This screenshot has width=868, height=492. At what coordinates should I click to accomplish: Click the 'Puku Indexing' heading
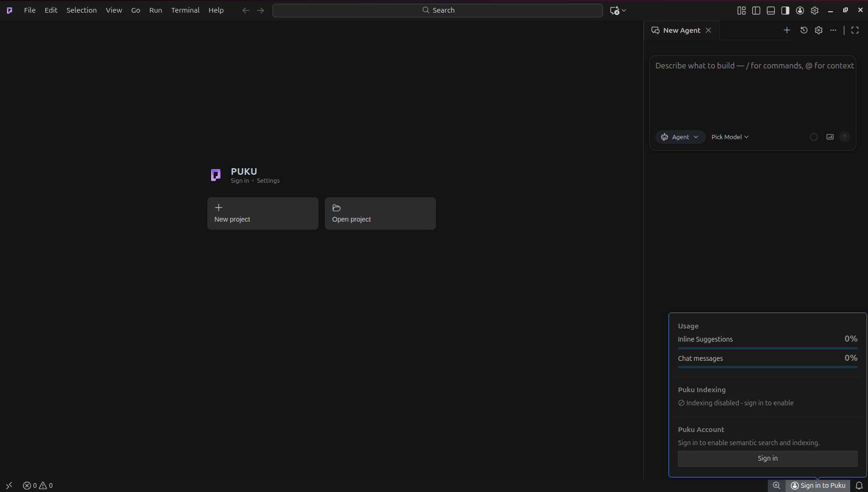click(702, 390)
